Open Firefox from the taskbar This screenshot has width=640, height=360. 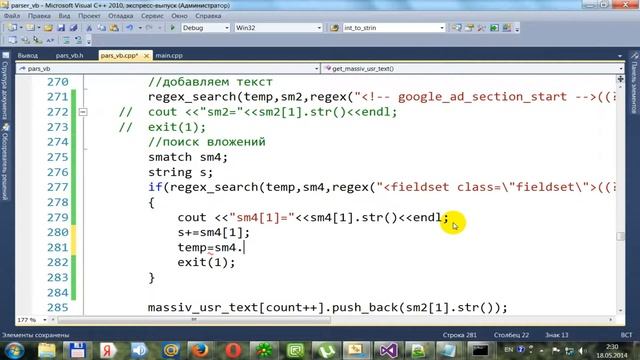(x=200, y=350)
